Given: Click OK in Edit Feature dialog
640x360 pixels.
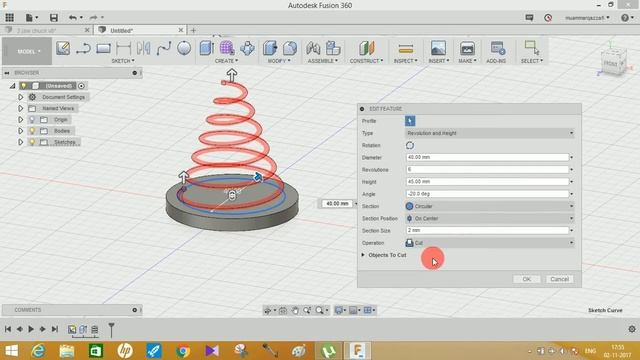Looking at the screenshot, I should [527, 279].
